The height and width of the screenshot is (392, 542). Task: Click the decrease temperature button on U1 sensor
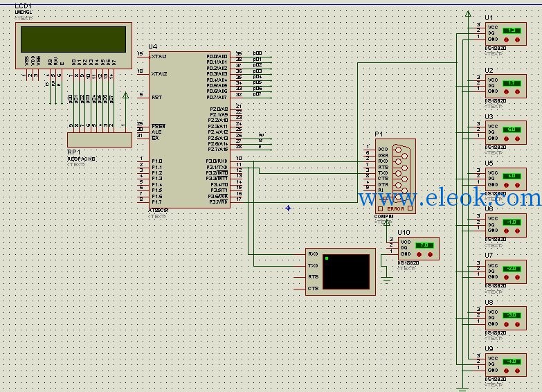[507, 39]
